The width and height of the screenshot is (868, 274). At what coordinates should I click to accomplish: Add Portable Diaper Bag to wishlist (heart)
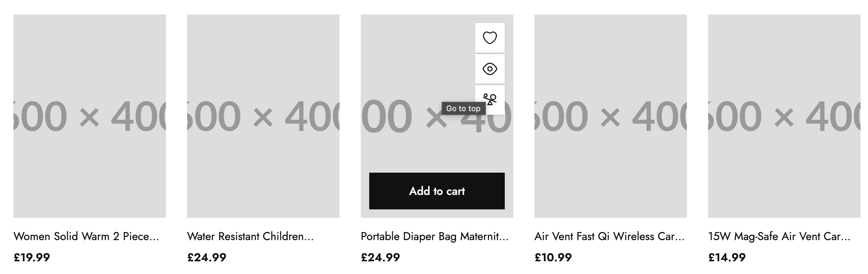coord(490,38)
